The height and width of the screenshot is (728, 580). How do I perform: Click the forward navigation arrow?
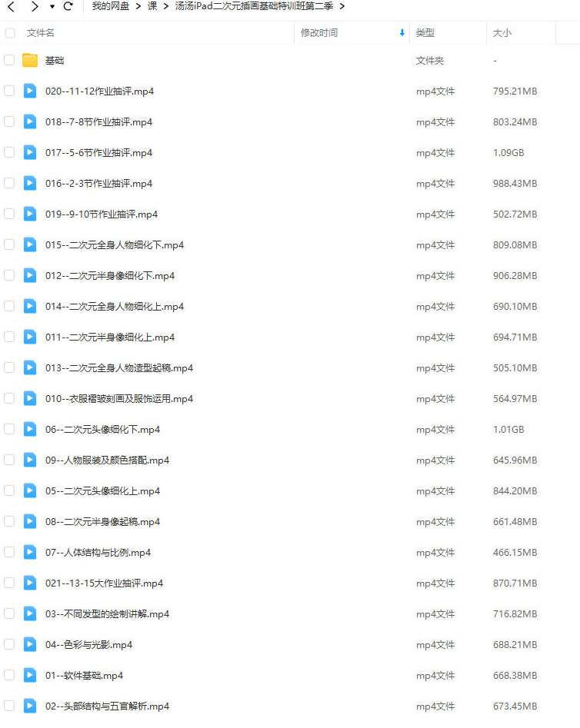pyautogui.click(x=35, y=6)
